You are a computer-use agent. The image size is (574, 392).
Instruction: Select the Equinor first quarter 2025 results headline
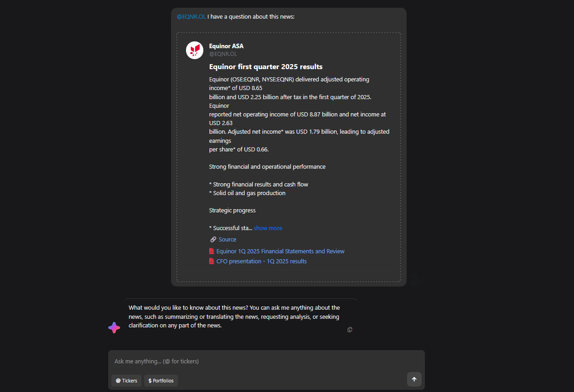click(266, 66)
